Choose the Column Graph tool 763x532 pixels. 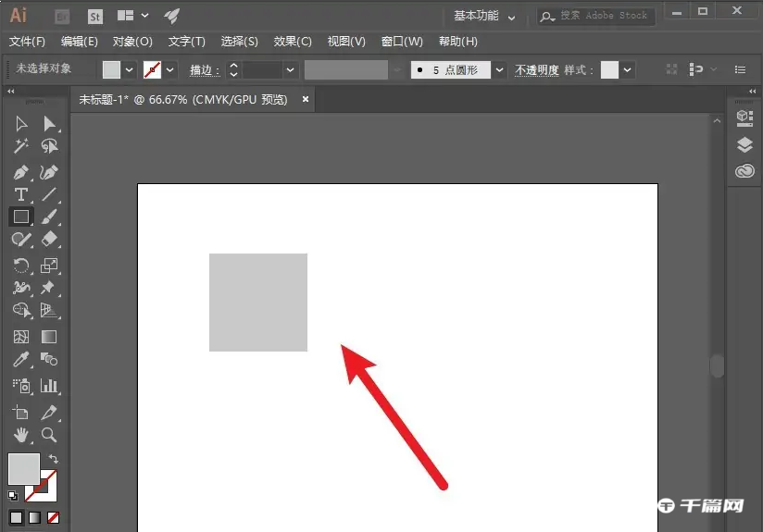[x=49, y=386]
